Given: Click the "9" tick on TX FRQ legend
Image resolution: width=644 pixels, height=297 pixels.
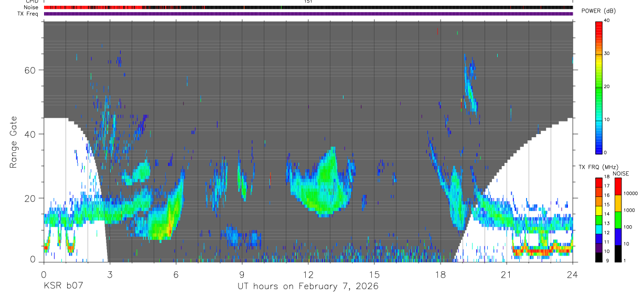Looking at the screenshot, I should 607,260.
